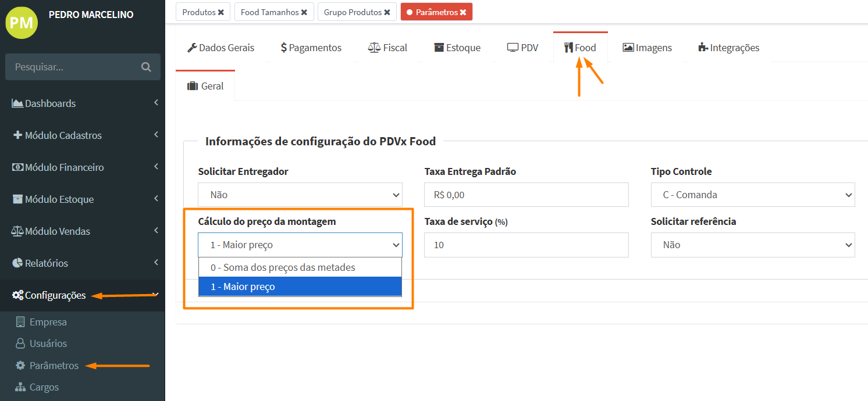Open the Integrações tab

click(728, 48)
